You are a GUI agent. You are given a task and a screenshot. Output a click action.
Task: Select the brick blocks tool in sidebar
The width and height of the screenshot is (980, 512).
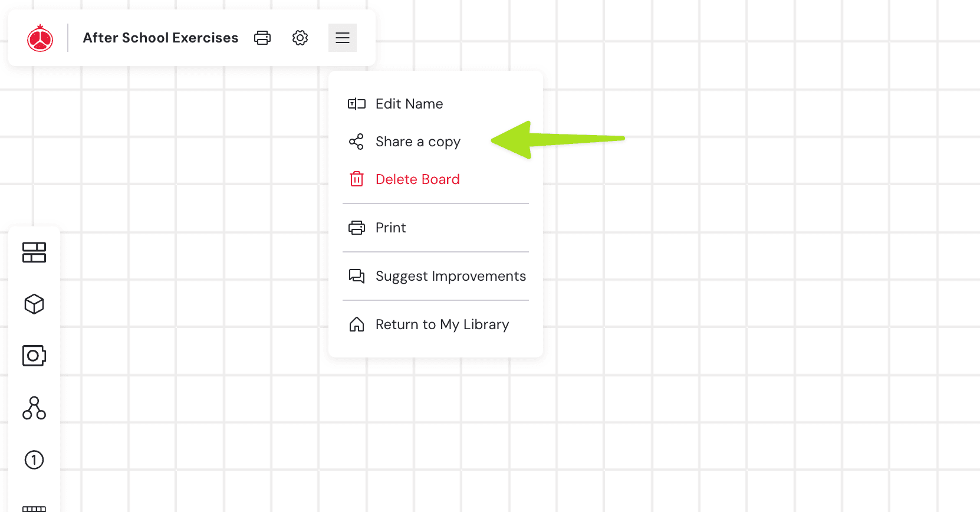[34, 252]
